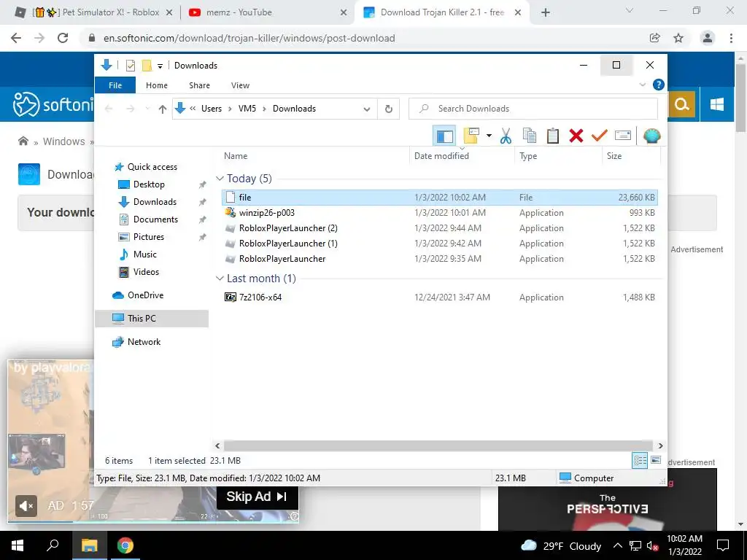The image size is (747, 560).
Task: Open Documents in the navigation pane
Action: click(x=155, y=219)
